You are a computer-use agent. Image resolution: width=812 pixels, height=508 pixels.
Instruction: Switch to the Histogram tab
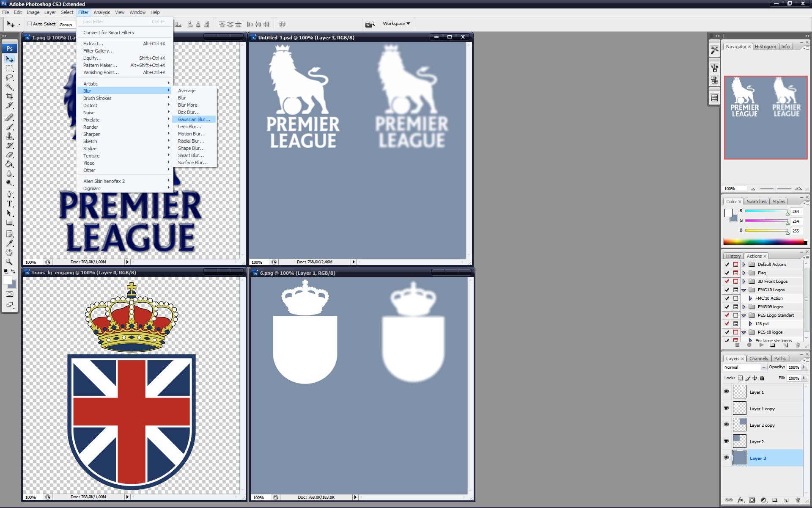765,47
